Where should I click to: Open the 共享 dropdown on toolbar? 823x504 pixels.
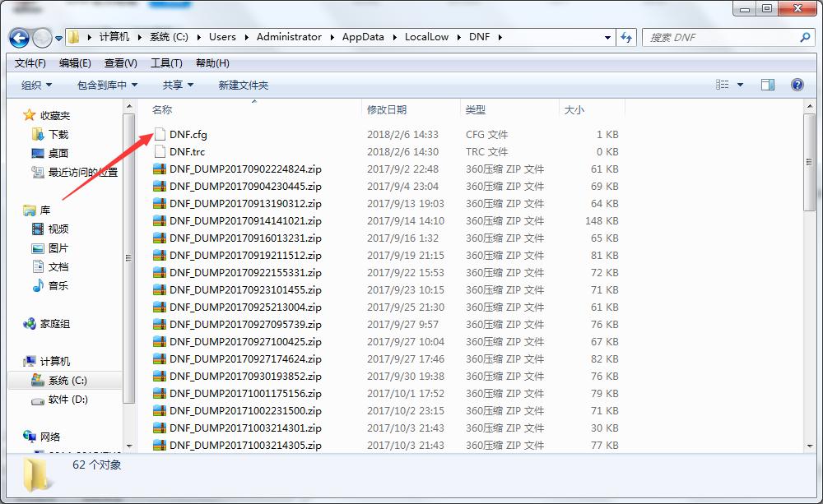[176, 85]
